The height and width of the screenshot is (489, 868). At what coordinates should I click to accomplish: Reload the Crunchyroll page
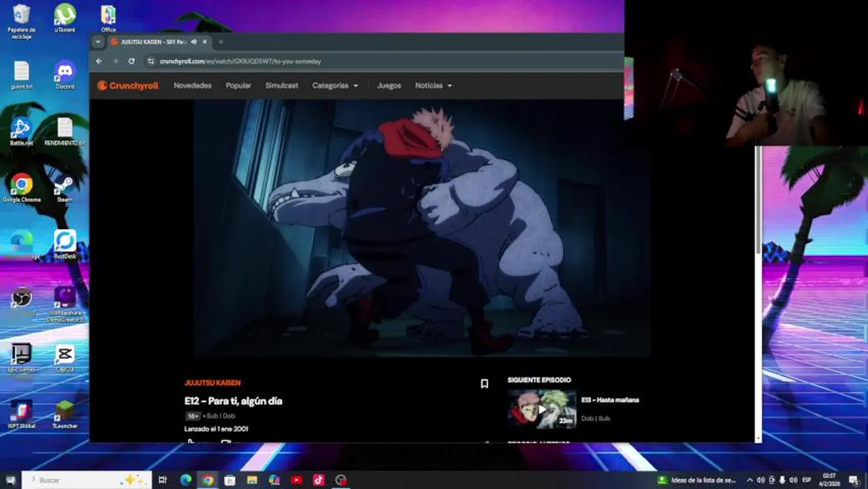coord(131,61)
